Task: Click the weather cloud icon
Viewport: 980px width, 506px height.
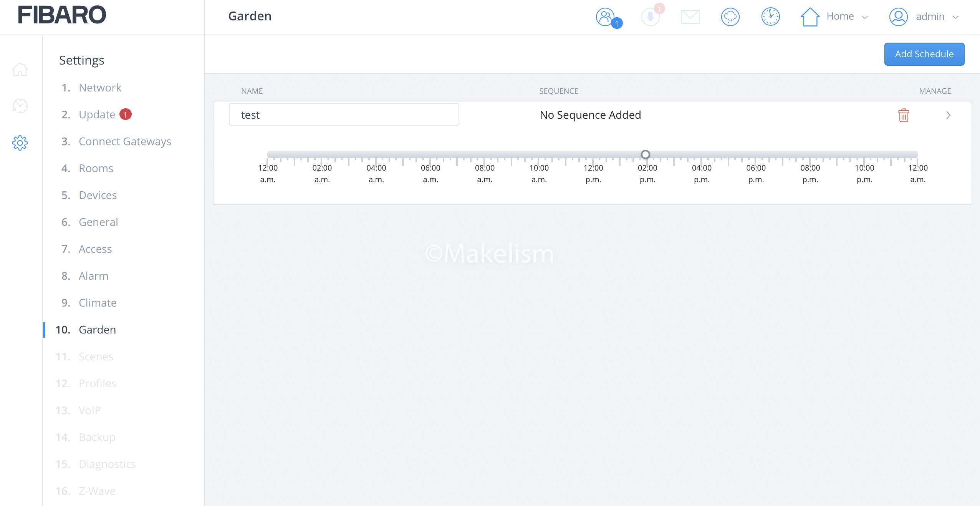Action: coord(730,17)
